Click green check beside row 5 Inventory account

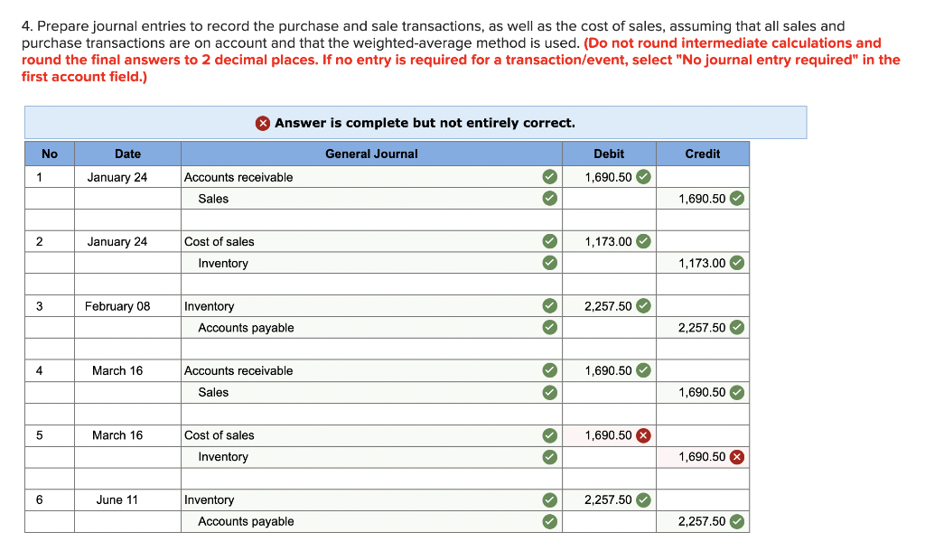(550, 457)
